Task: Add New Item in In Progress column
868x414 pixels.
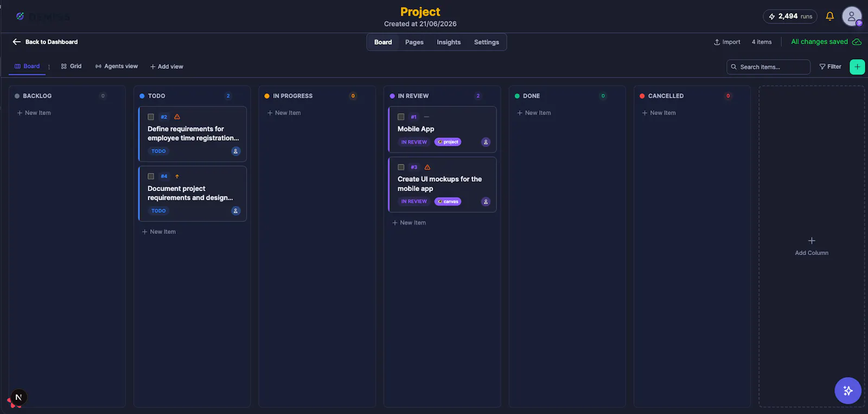Action: tap(284, 113)
